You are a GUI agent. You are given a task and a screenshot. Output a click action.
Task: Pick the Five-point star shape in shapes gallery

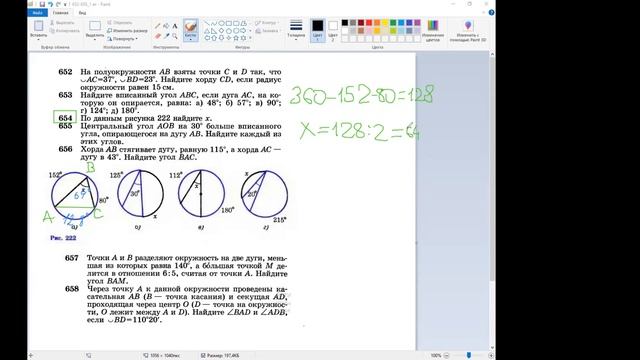point(236,38)
